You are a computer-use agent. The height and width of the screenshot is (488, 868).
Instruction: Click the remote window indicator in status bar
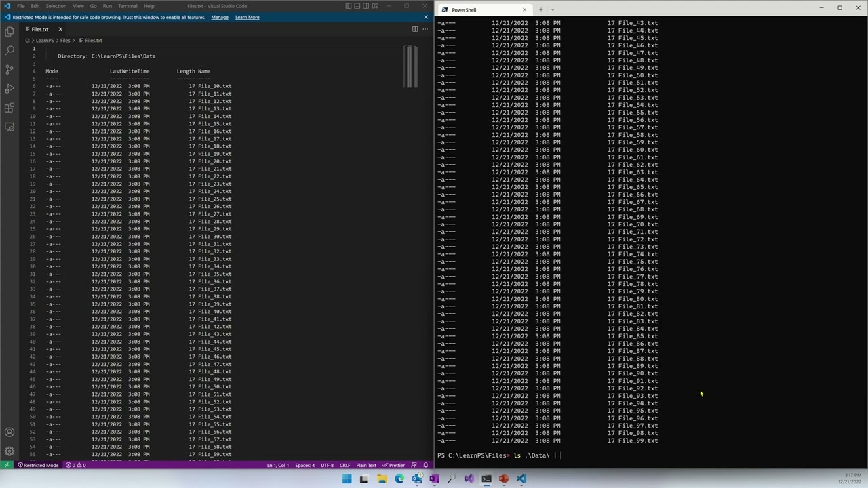tap(6, 465)
